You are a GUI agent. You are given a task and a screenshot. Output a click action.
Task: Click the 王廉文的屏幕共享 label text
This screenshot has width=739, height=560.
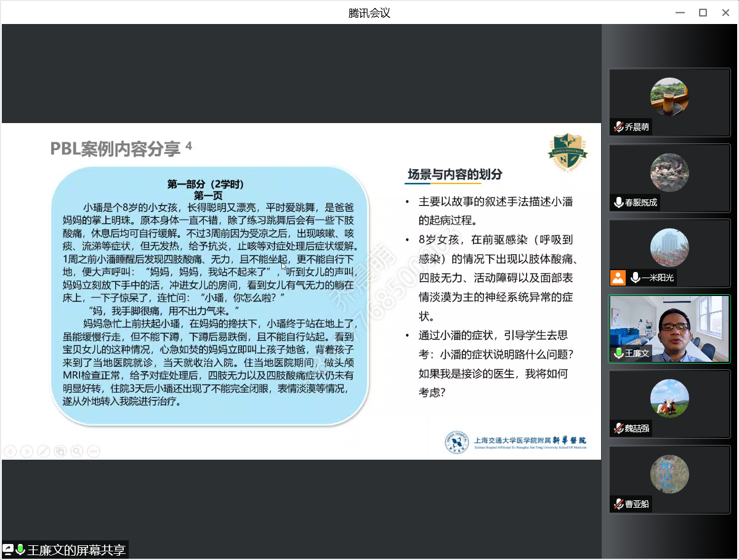click(76, 550)
